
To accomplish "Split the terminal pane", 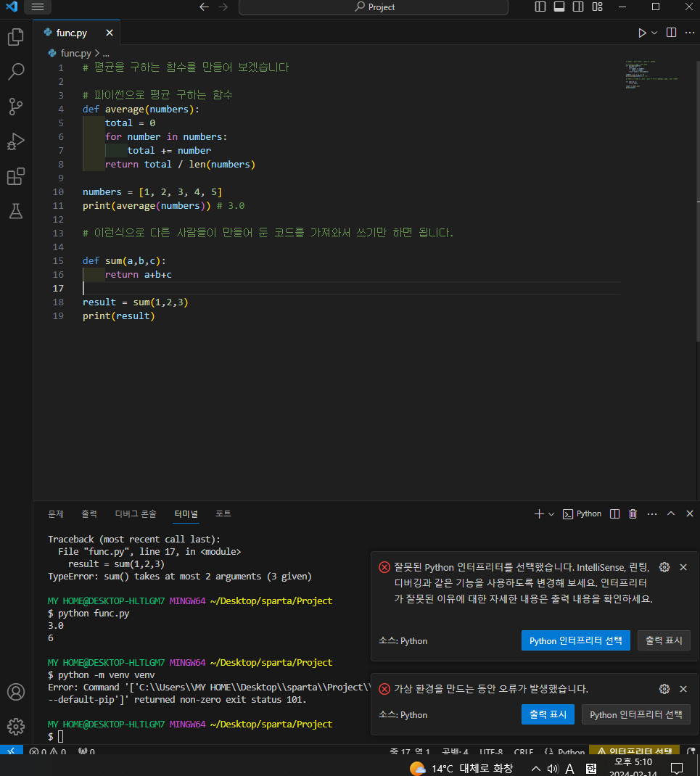I will click(x=614, y=513).
